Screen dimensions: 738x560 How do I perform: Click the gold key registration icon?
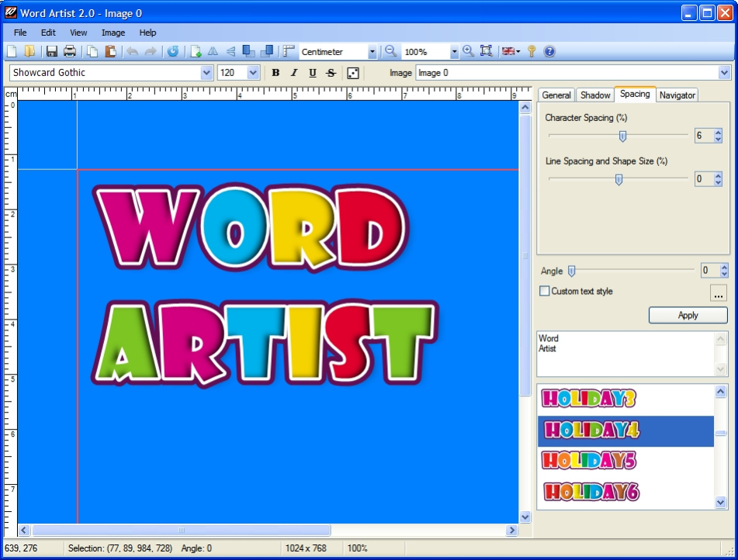tap(532, 51)
